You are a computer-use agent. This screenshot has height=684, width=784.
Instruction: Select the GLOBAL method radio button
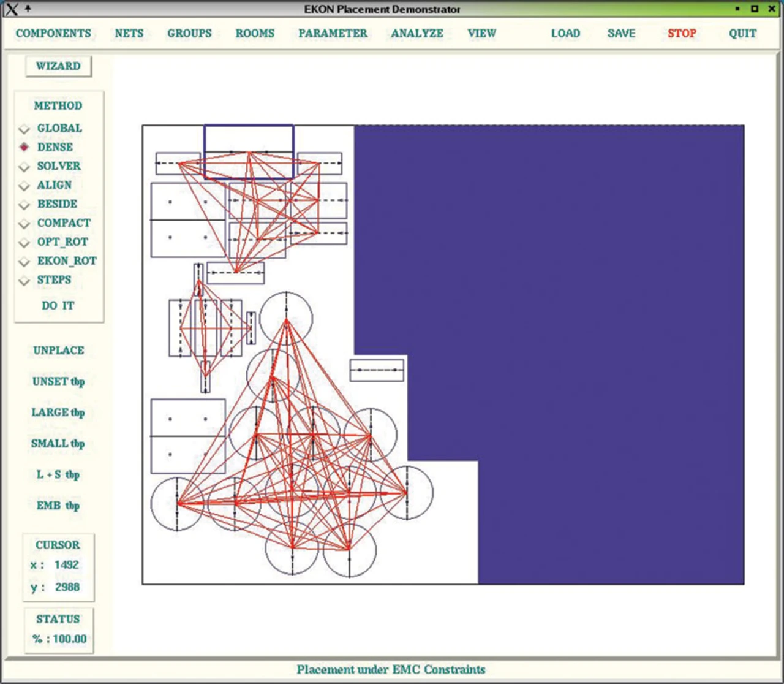[x=24, y=129]
